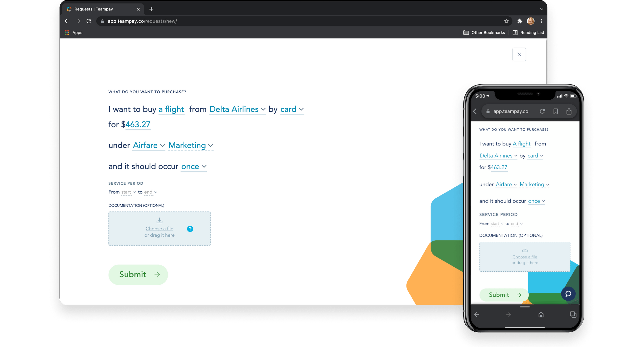Set the service period 'start' date
644x347 pixels.
(126, 192)
